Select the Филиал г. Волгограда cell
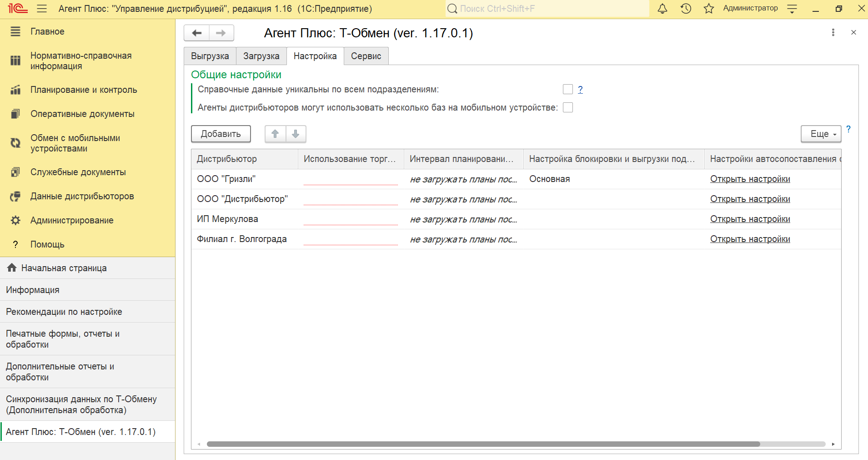The image size is (868, 460). pyautogui.click(x=245, y=239)
